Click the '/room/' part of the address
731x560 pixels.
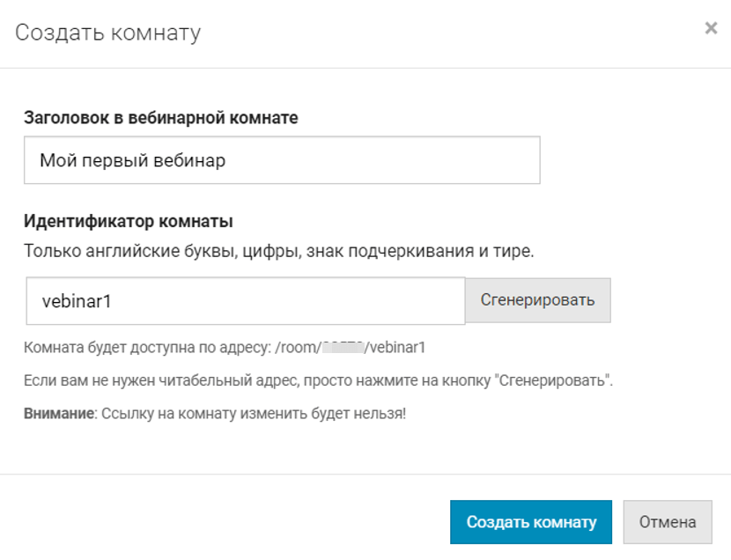296,348
